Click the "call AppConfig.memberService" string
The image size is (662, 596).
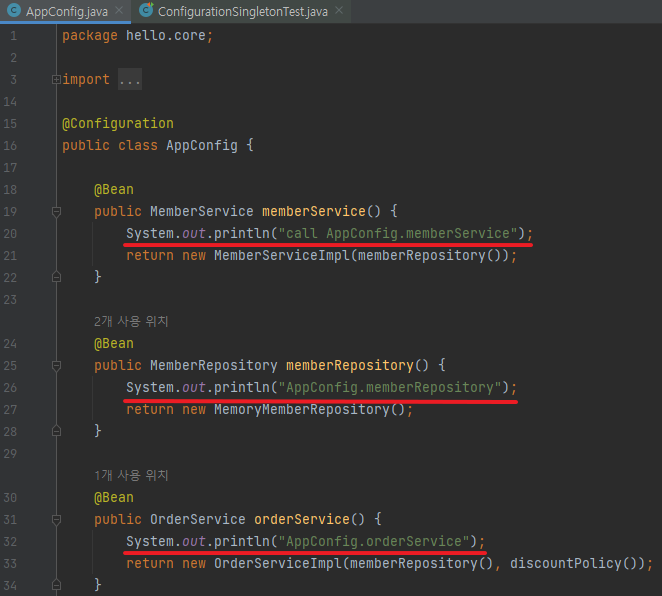click(x=398, y=233)
